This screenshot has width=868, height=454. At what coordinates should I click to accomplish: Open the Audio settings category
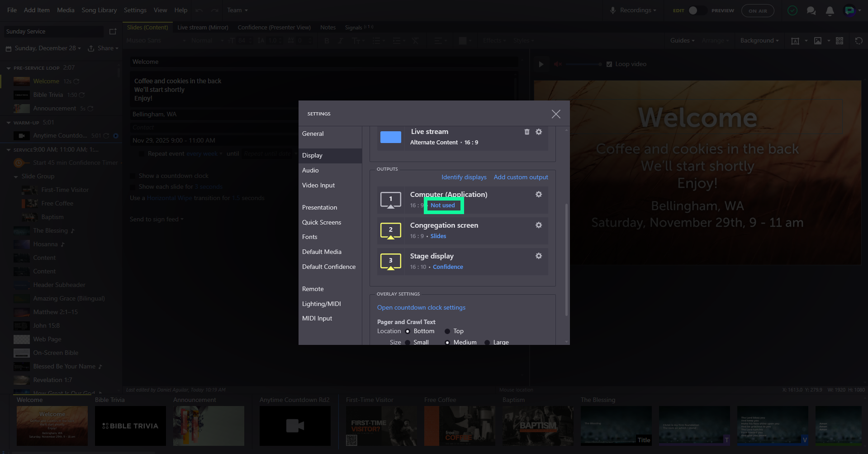(x=310, y=170)
